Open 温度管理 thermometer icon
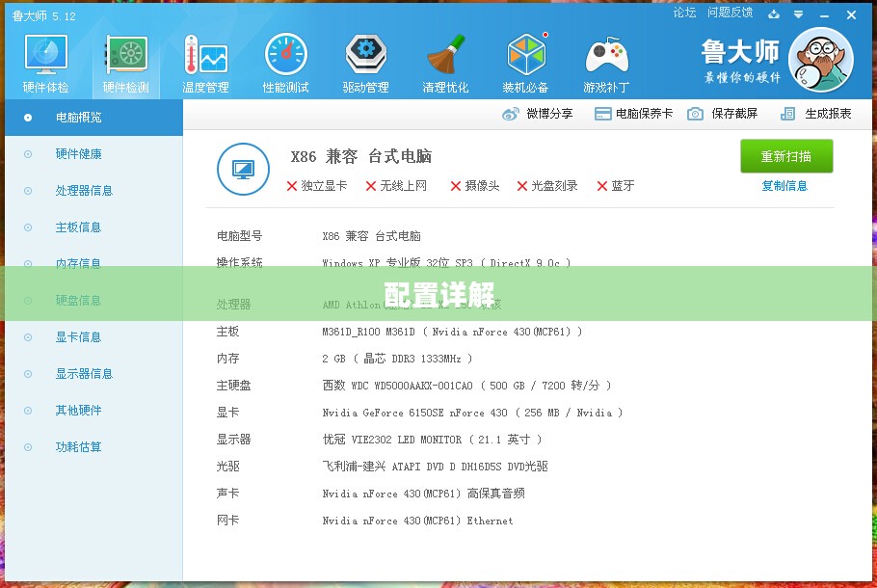Viewport: 877px width, 588px height. [206, 55]
